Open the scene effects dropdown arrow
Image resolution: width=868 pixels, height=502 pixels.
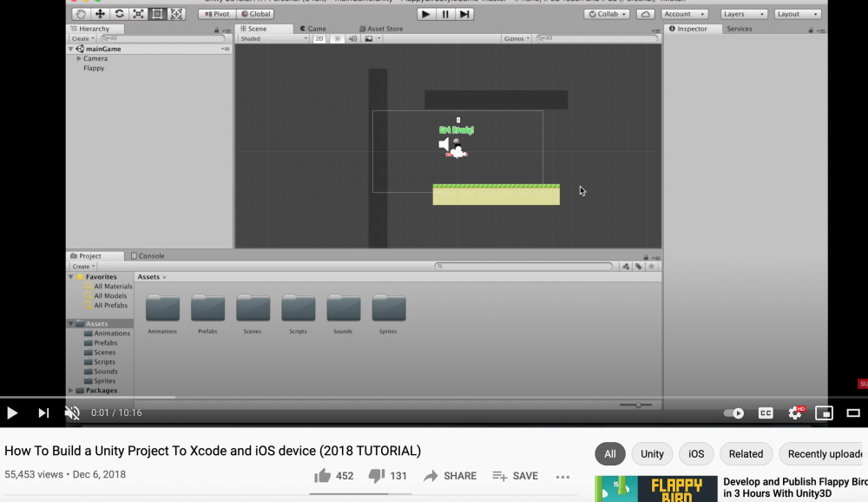(x=379, y=38)
